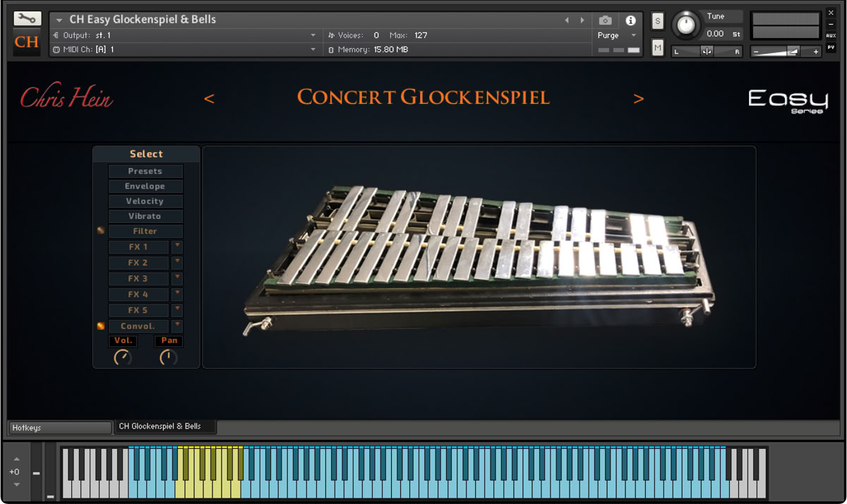
Task: Disable the Filter on/off indicator
Action: 100,231
